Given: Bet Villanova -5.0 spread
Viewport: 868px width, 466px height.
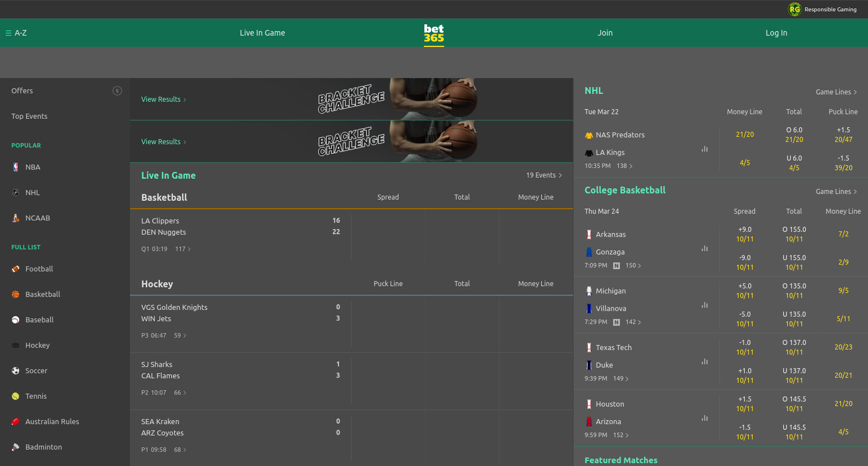Looking at the screenshot, I should coord(745,319).
